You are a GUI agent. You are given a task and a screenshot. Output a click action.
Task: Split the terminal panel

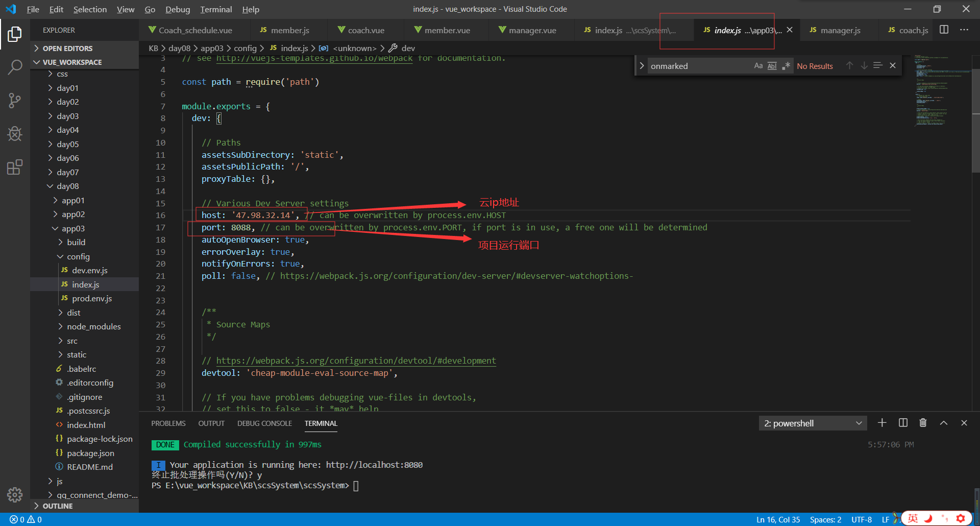click(903, 423)
